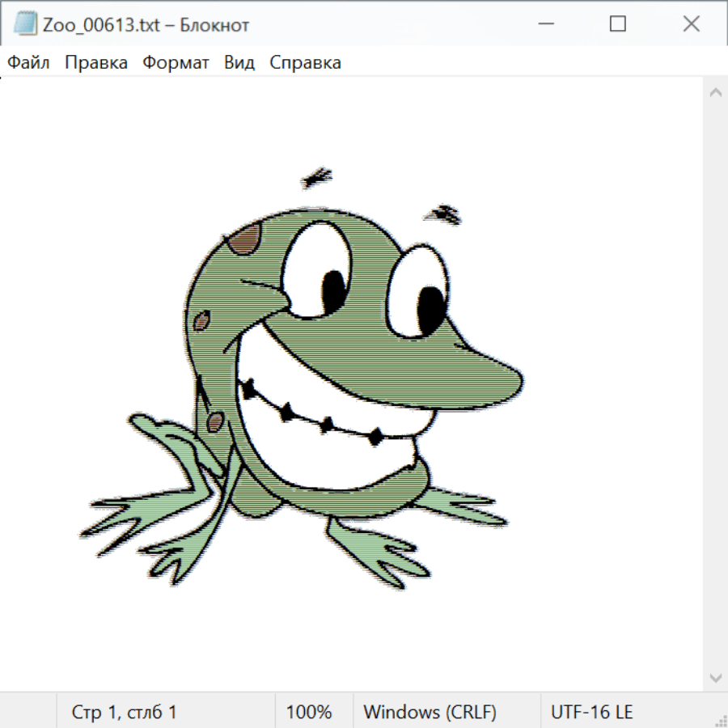Open the Формат menu
This screenshot has height=728, width=728.
click(x=176, y=63)
